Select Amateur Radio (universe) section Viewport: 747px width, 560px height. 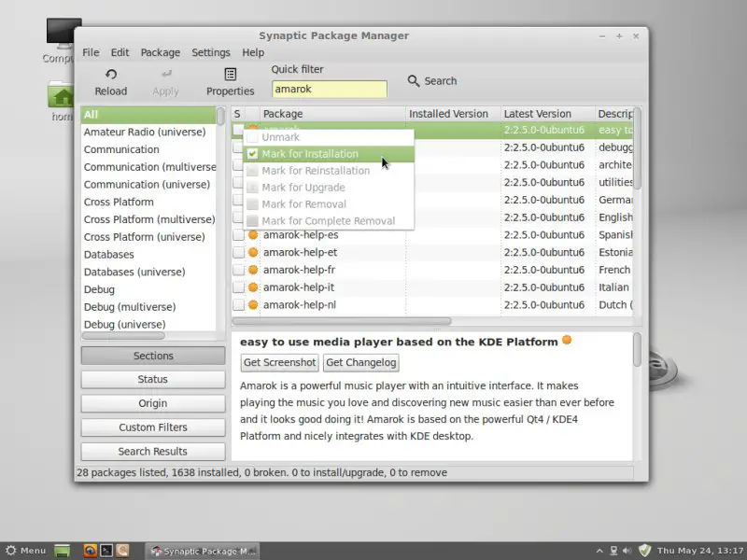pyautogui.click(x=148, y=132)
